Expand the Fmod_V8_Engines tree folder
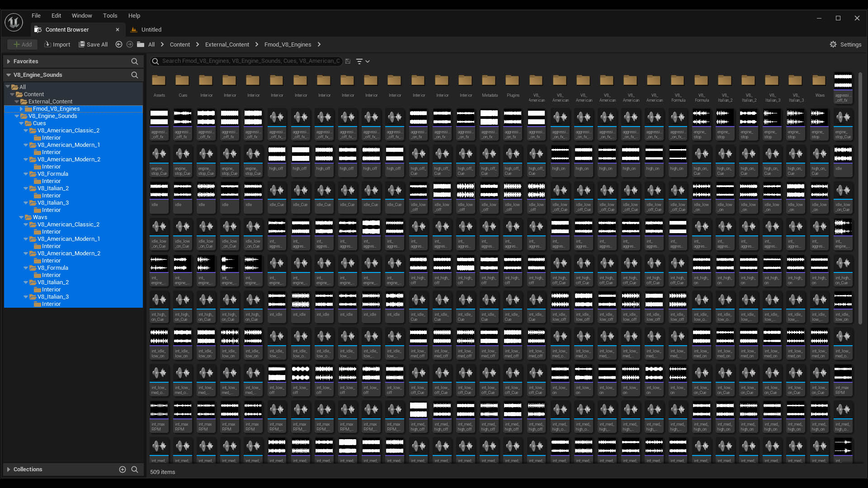868x488 pixels. click(21, 109)
